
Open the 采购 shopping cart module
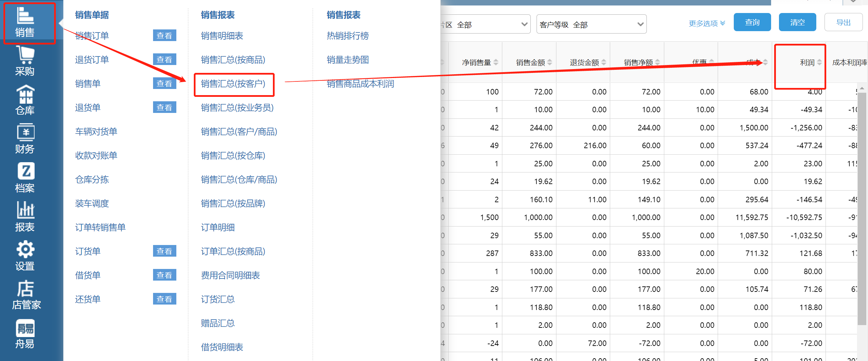tap(25, 61)
